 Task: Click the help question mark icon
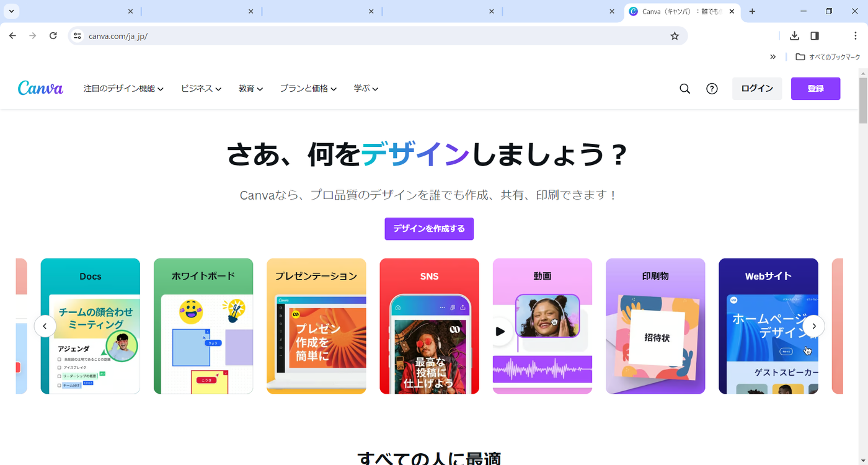coord(711,88)
